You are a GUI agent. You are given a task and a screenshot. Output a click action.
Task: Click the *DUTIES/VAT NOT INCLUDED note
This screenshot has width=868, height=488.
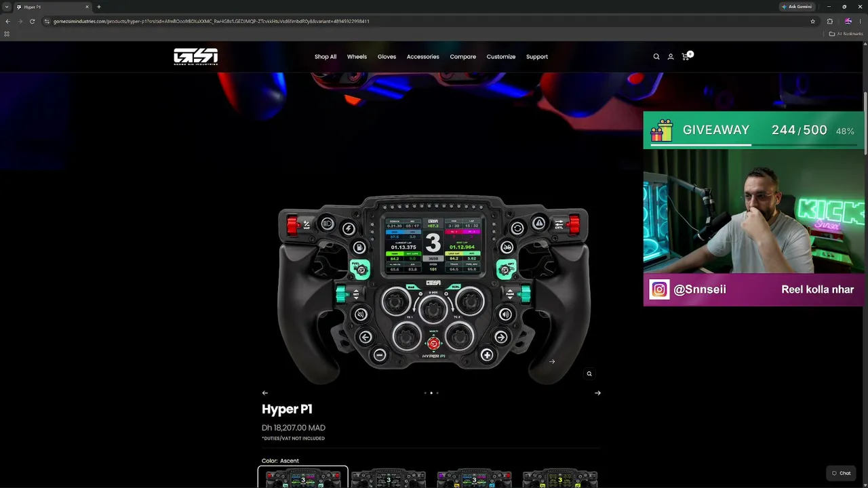pos(293,439)
